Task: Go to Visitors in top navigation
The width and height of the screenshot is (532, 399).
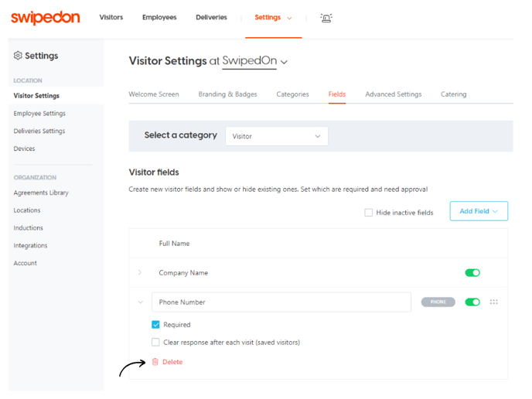Action: click(x=111, y=17)
